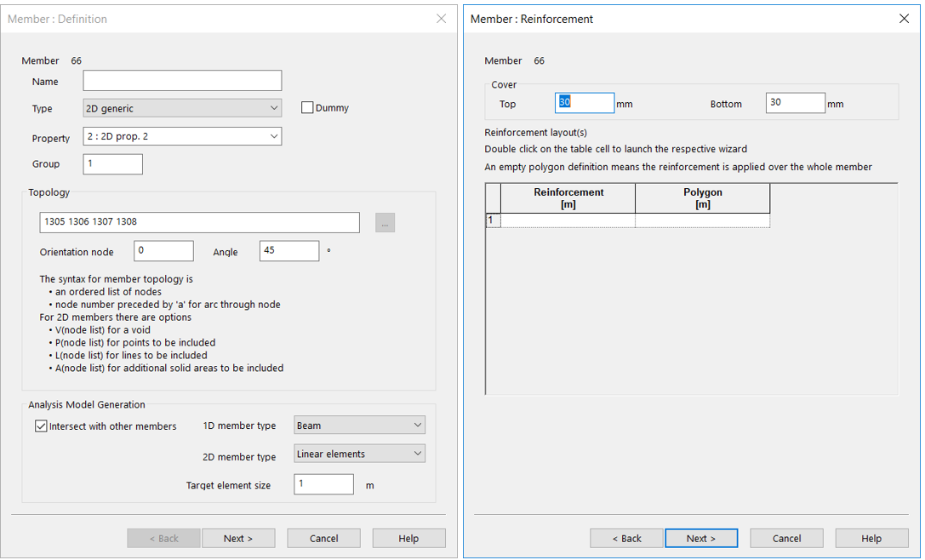The height and width of the screenshot is (560, 925).
Task: Select the first Reinforcement table cell
Action: tap(568, 220)
